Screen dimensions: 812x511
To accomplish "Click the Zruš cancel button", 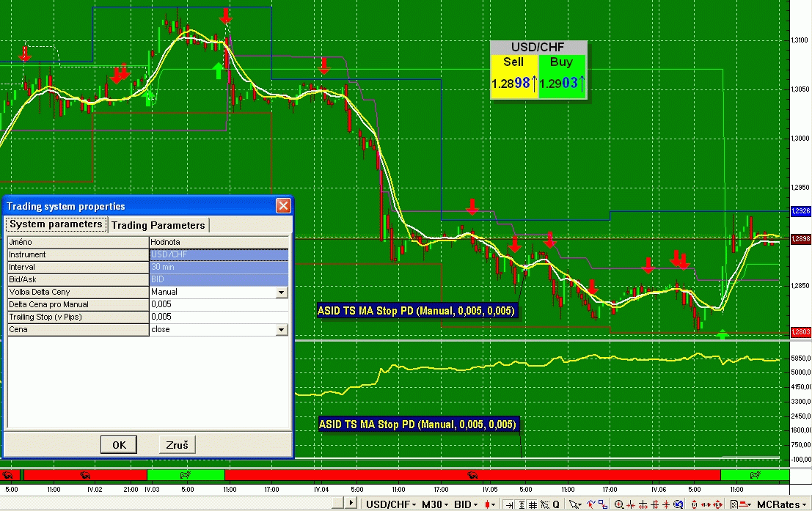I will click(x=177, y=444).
